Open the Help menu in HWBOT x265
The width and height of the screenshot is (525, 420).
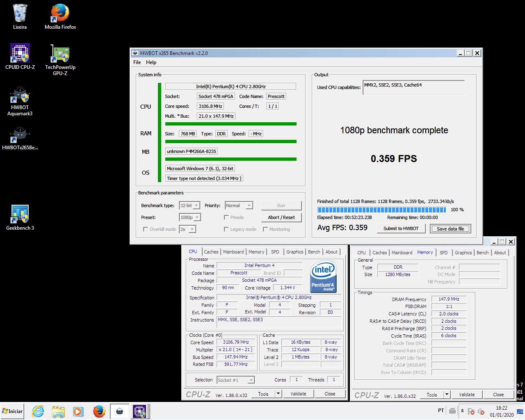point(151,62)
